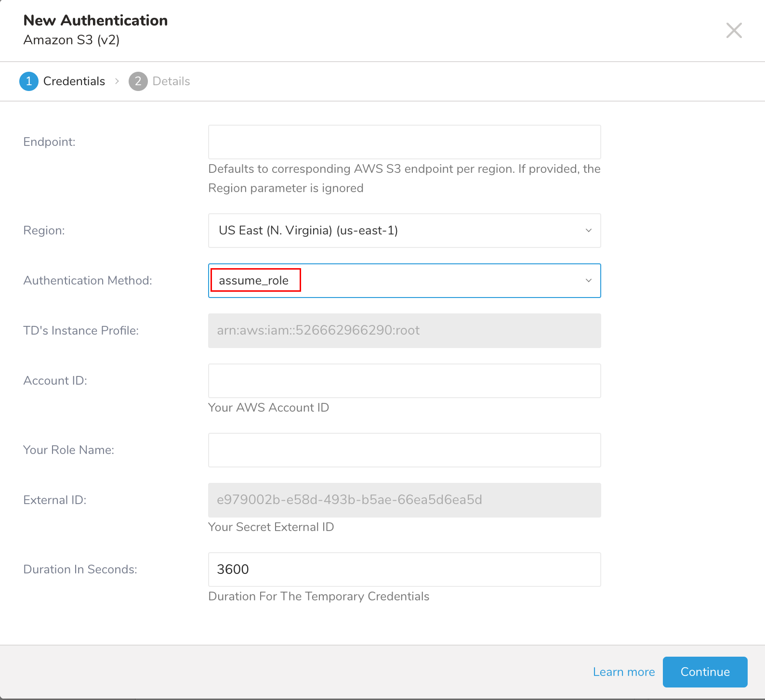The image size is (765, 700).
Task: Focus the Account ID input box
Action: (404, 381)
